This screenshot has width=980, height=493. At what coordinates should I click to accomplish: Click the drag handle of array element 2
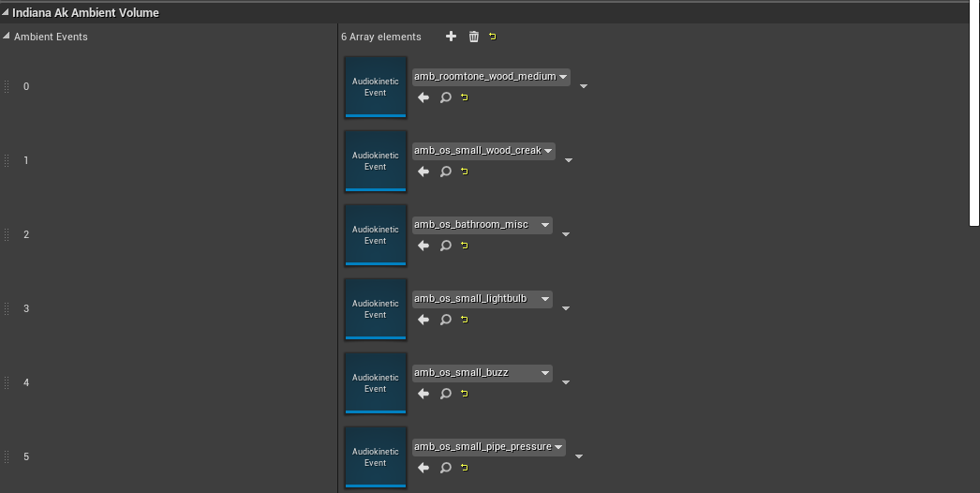(x=7, y=234)
